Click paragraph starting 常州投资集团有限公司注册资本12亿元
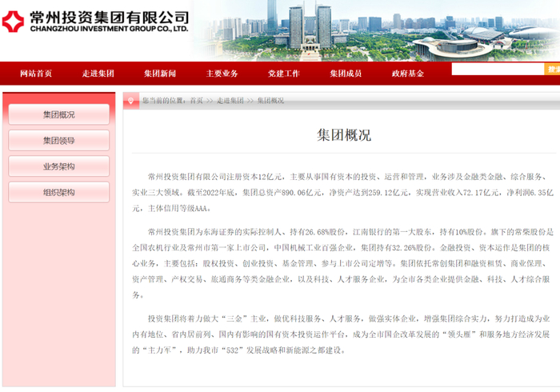The width and height of the screenshot is (560, 392). pos(343,193)
